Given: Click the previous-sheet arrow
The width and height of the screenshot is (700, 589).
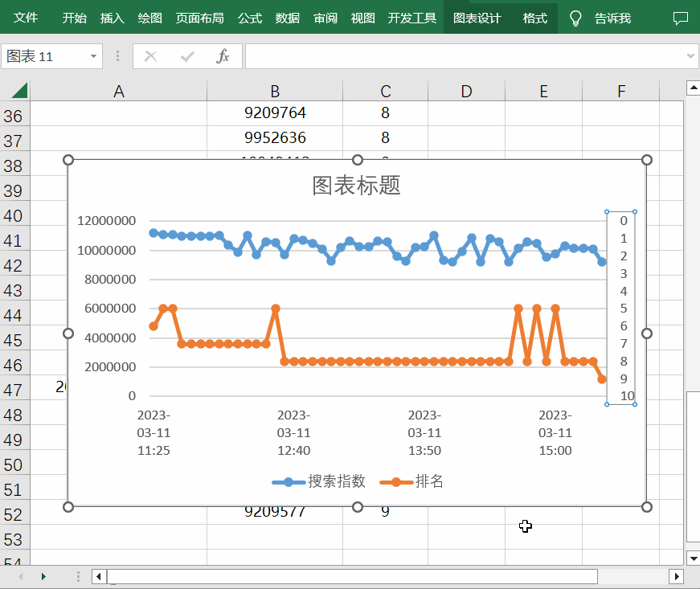Looking at the screenshot, I should (21, 576).
